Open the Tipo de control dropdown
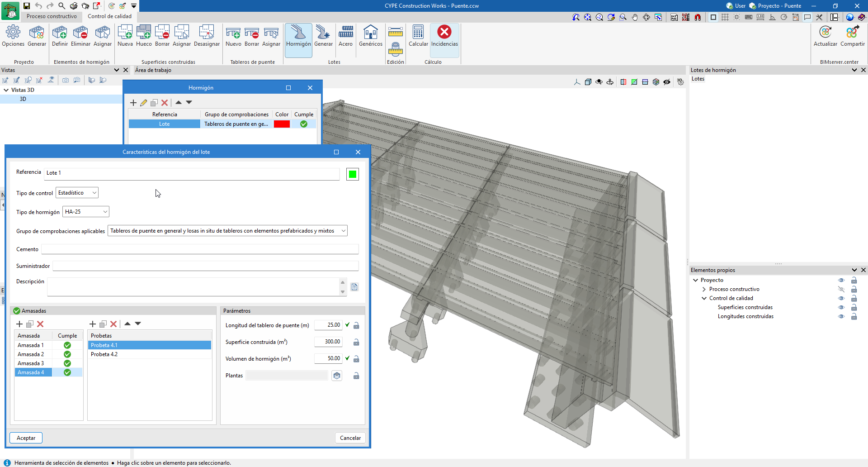The image size is (868, 467). 77,193
